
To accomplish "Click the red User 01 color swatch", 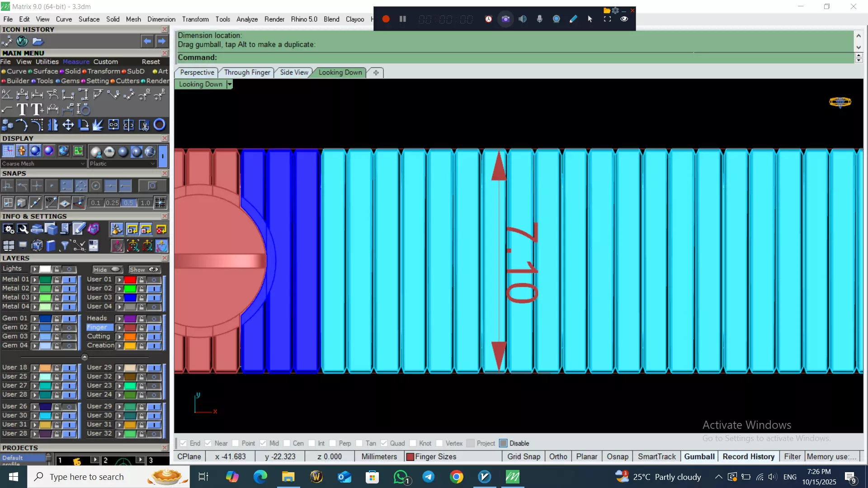I will [x=130, y=280].
